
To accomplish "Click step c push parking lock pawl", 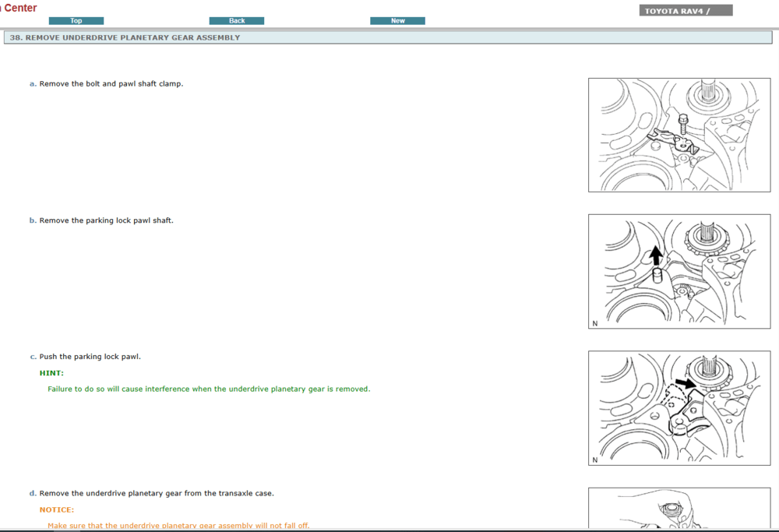I will [x=90, y=357].
